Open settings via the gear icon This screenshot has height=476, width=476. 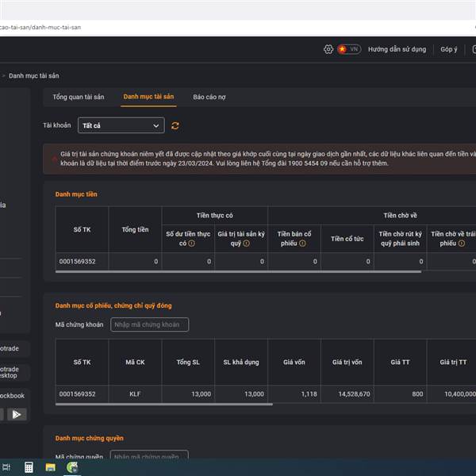328,49
